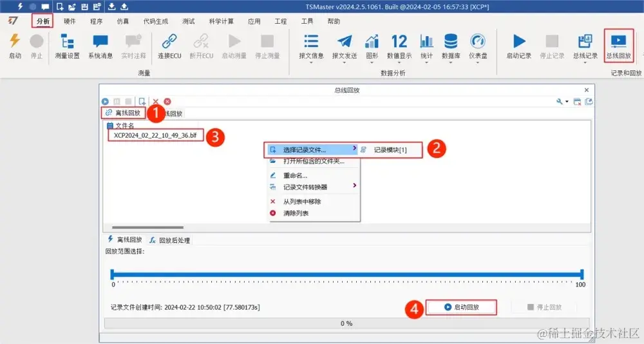
Task: Click the 连接ECU chain link icon
Action: point(169,41)
